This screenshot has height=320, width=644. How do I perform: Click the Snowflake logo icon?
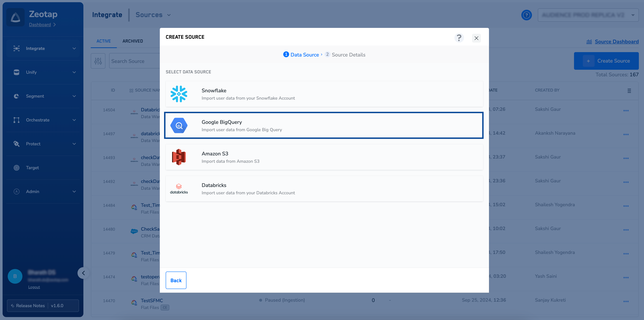click(x=179, y=94)
